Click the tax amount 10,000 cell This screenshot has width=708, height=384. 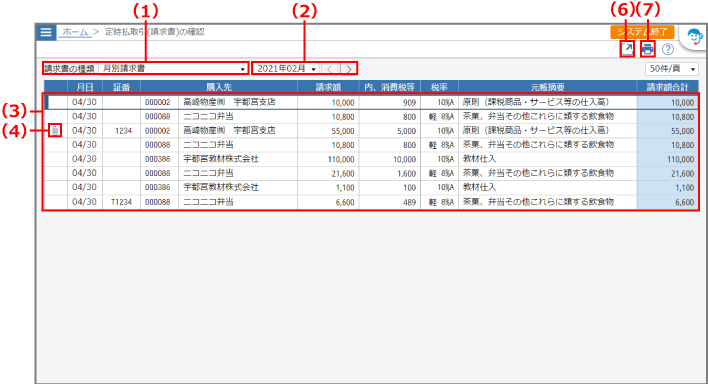(390, 159)
